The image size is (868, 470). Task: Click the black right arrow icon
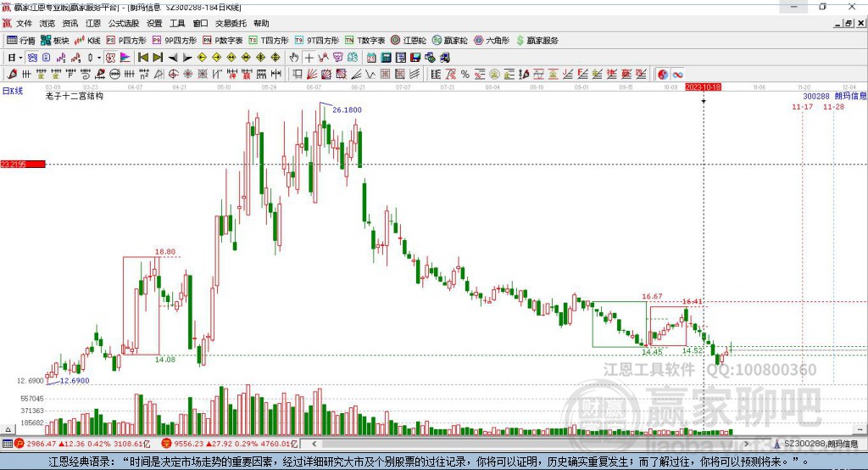point(187,58)
